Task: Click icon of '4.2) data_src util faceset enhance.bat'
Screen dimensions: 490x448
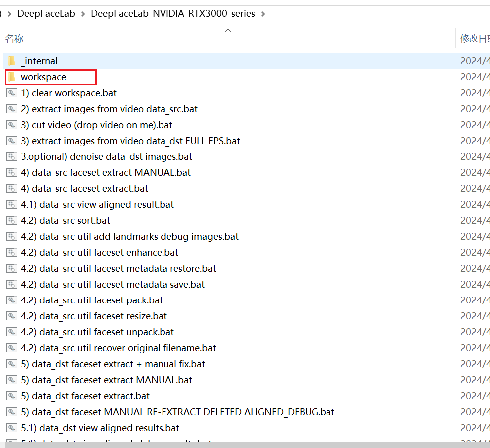Action: pos(12,252)
